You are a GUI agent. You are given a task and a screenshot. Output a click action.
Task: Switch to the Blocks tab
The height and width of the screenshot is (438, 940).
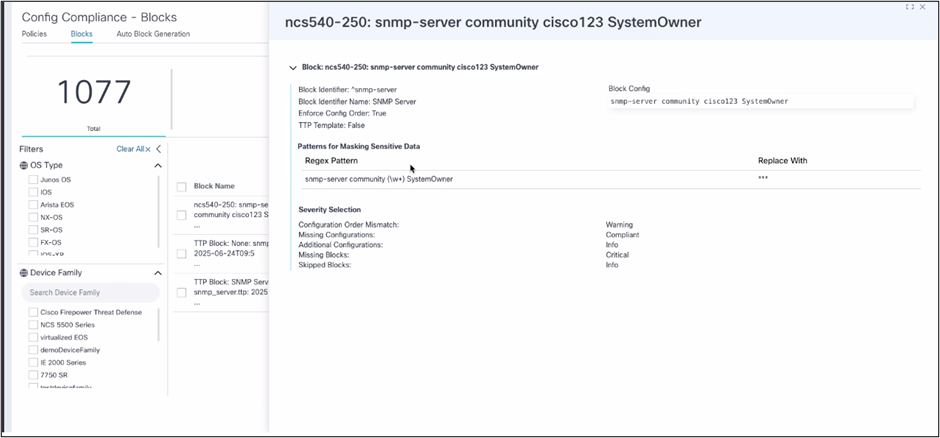coord(82,34)
